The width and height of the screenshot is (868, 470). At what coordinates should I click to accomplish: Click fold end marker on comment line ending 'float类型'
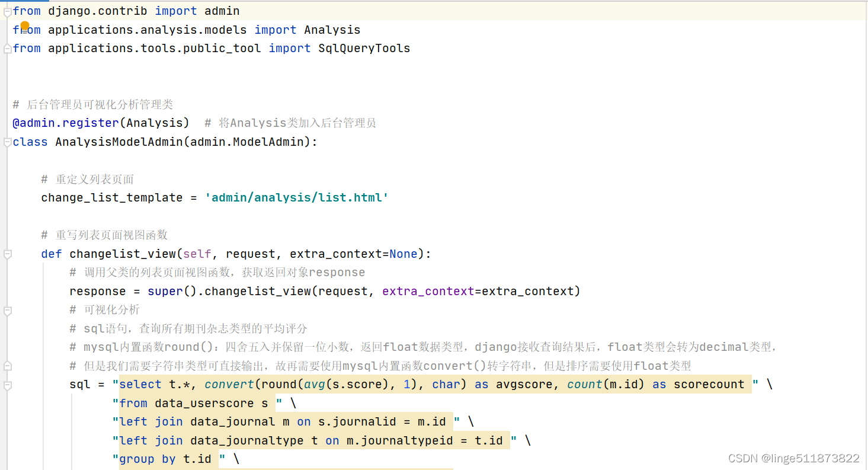[7, 366]
